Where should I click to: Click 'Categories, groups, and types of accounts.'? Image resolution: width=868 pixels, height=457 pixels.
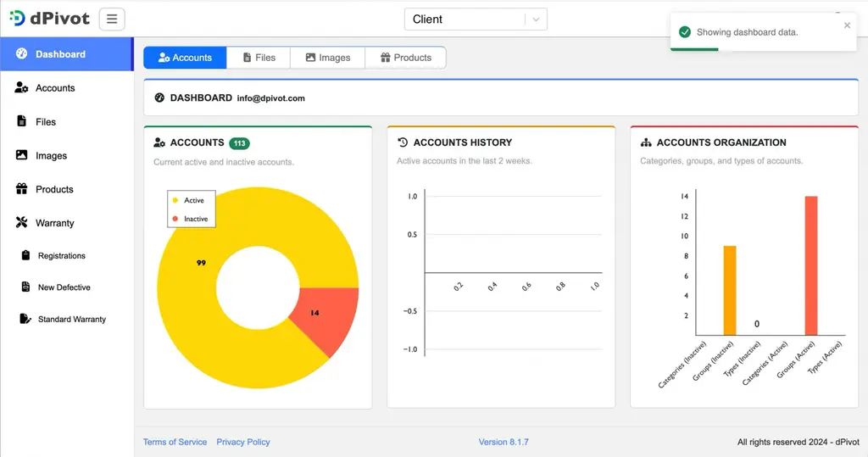721,161
